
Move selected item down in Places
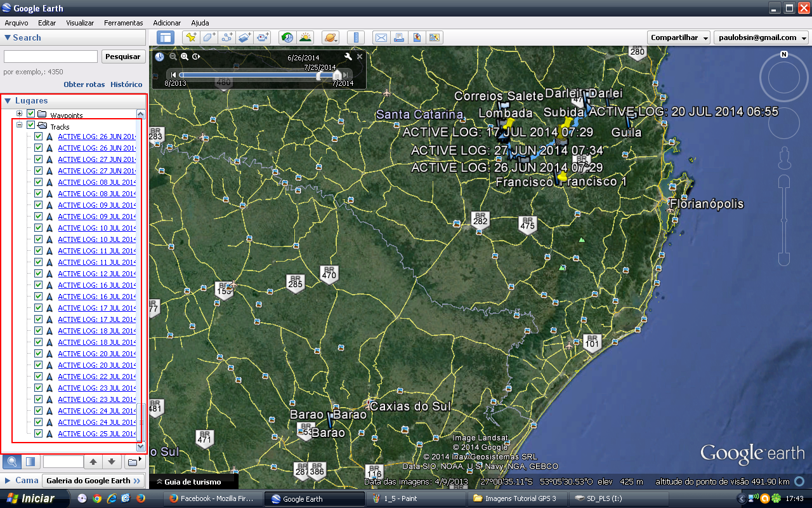(x=111, y=462)
